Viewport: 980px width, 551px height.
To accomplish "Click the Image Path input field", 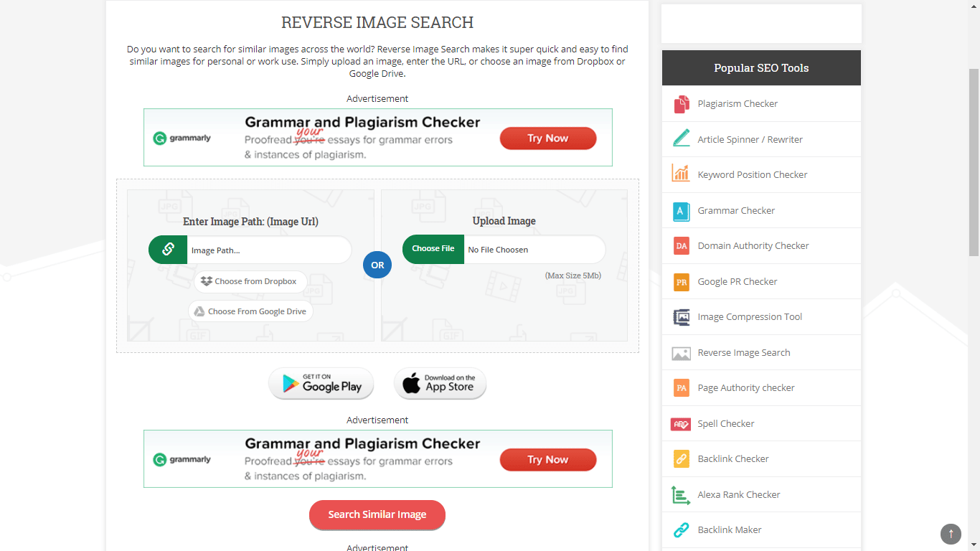I will click(269, 250).
